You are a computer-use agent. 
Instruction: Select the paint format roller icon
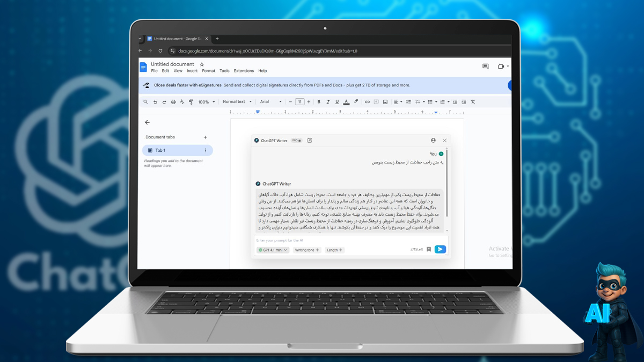tap(191, 102)
